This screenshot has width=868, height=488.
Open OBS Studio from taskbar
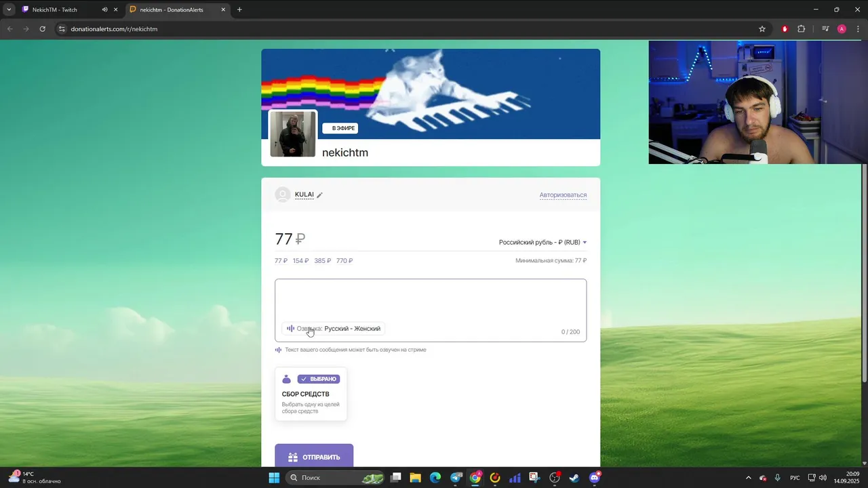click(555, 478)
